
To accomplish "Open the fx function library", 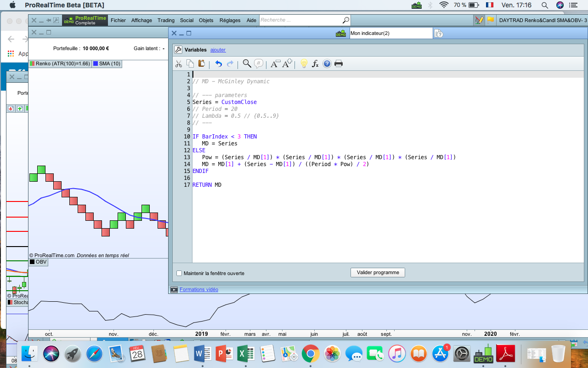I will pos(315,64).
